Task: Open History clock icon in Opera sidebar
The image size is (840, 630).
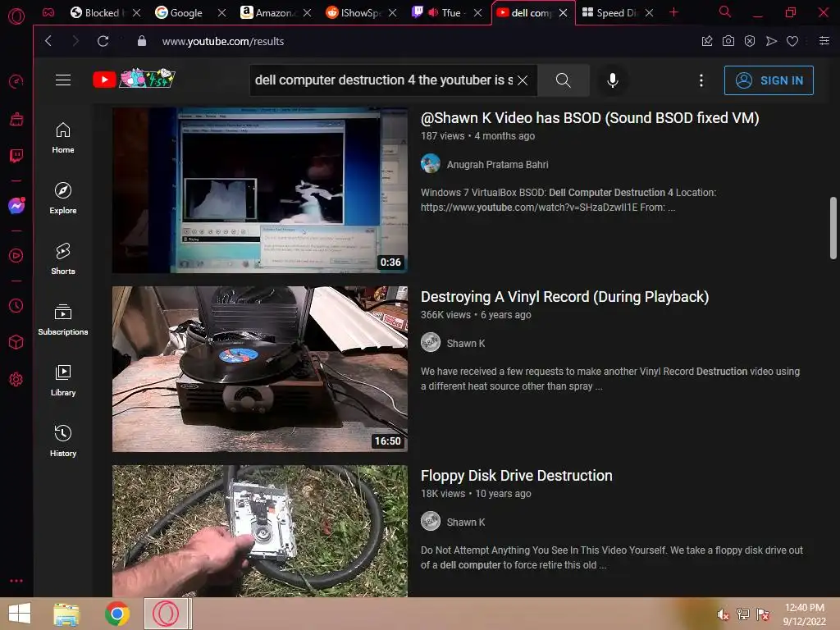Action: (x=16, y=305)
